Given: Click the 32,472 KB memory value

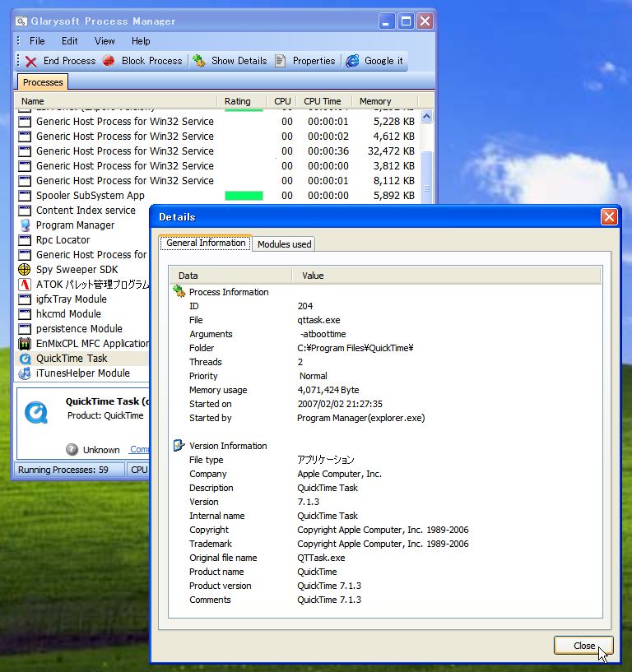Looking at the screenshot, I should pos(391,151).
